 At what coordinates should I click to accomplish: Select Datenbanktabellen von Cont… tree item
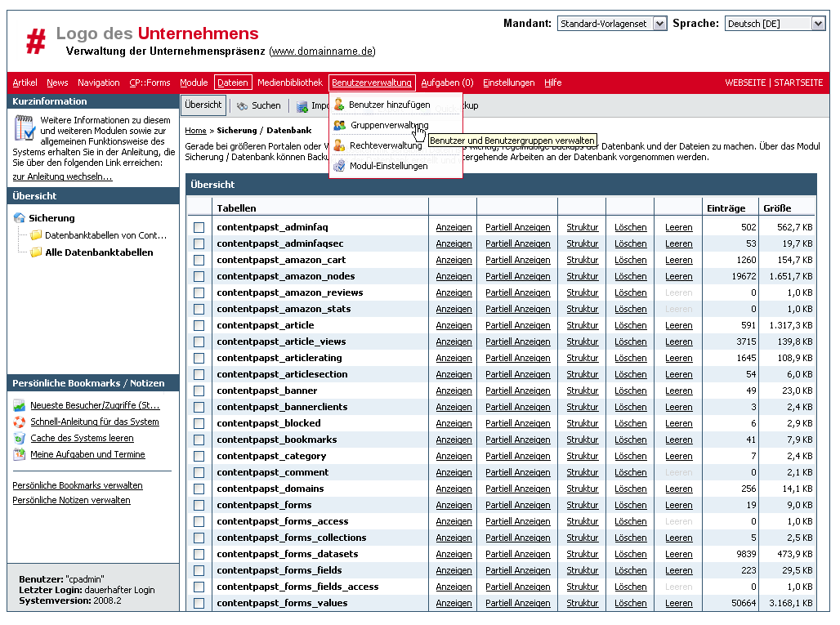coord(105,235)
